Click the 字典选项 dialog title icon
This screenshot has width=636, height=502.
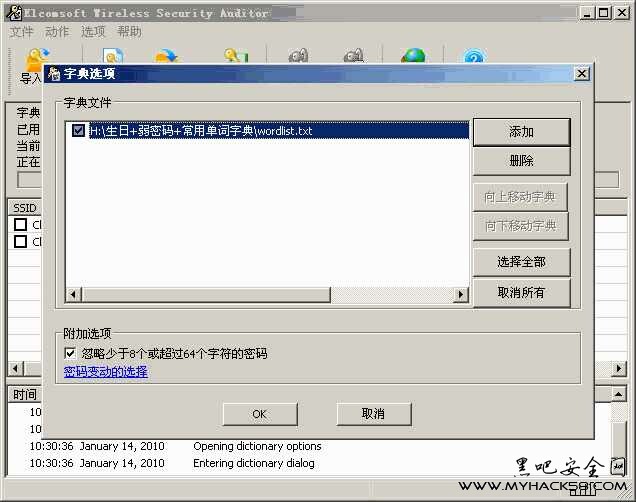54,74
